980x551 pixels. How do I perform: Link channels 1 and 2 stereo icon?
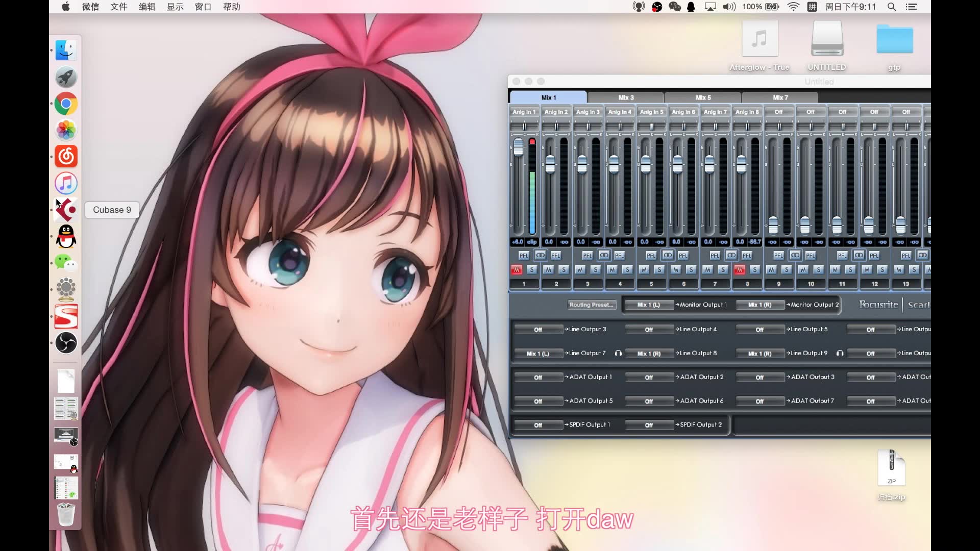tap(540, 255)
